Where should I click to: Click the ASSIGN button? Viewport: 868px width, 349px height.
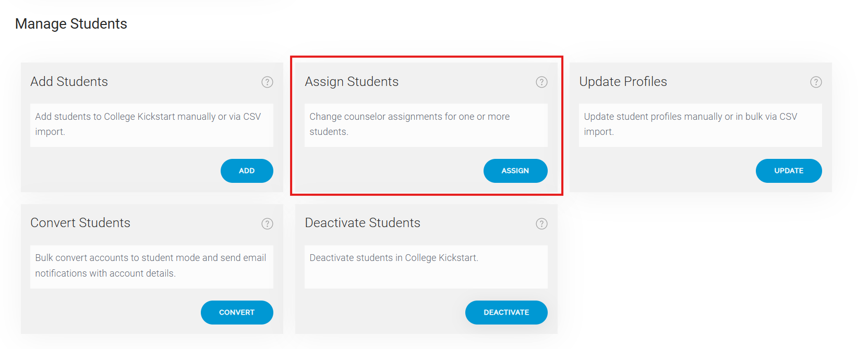pos(515,171)
